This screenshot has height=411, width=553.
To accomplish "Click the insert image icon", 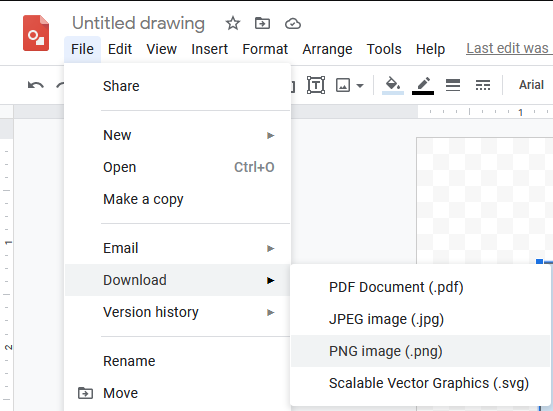I will pyautogui.click(x=343, y=85).
